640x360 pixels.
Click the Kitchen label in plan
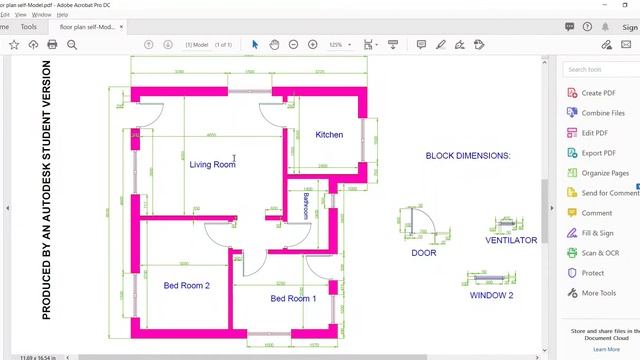coord(329,135)
